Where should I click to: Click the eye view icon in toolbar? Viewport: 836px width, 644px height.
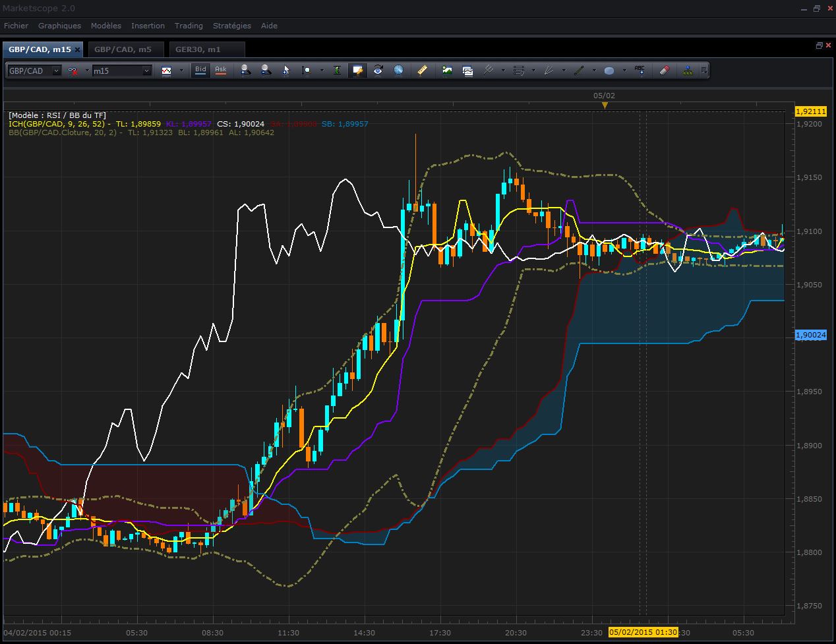click(378, 70)
